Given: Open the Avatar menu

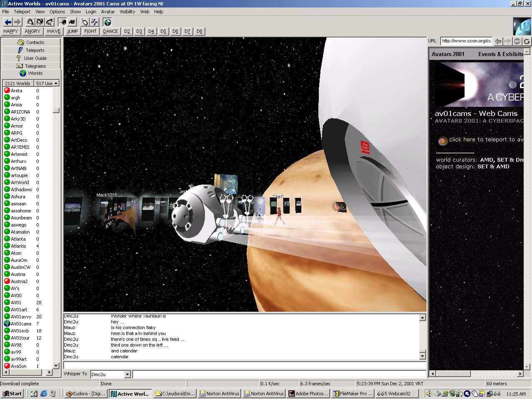Looking at the screenshot, I should (108, 12).
